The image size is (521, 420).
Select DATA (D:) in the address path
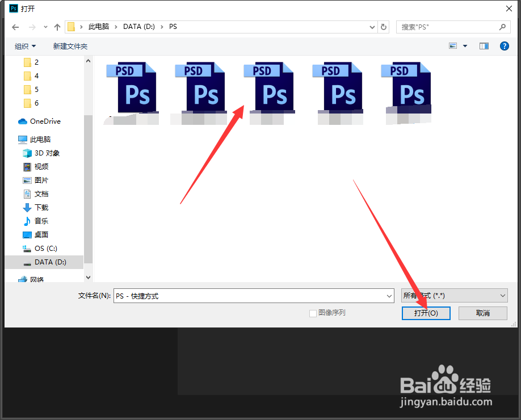coord(139,27)
